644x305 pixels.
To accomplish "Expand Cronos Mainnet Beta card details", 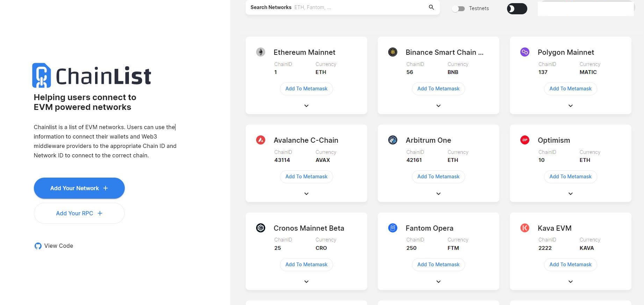I will 306,282.
